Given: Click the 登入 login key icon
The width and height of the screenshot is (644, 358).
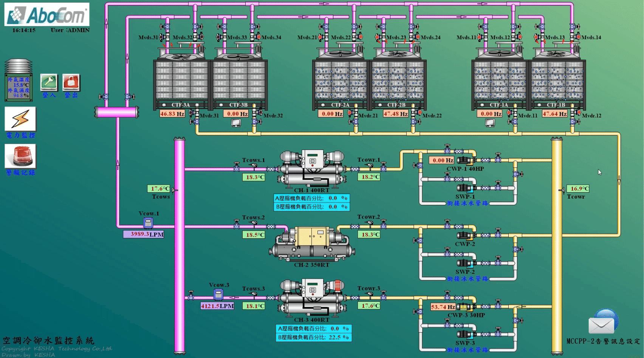Looking at the screenshot, I should tap(49, 83).
